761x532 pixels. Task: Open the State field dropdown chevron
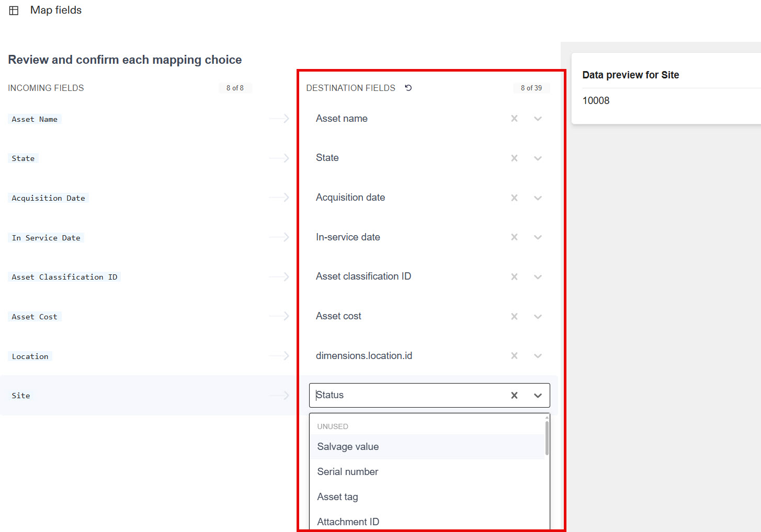click(x=538, y=158)
